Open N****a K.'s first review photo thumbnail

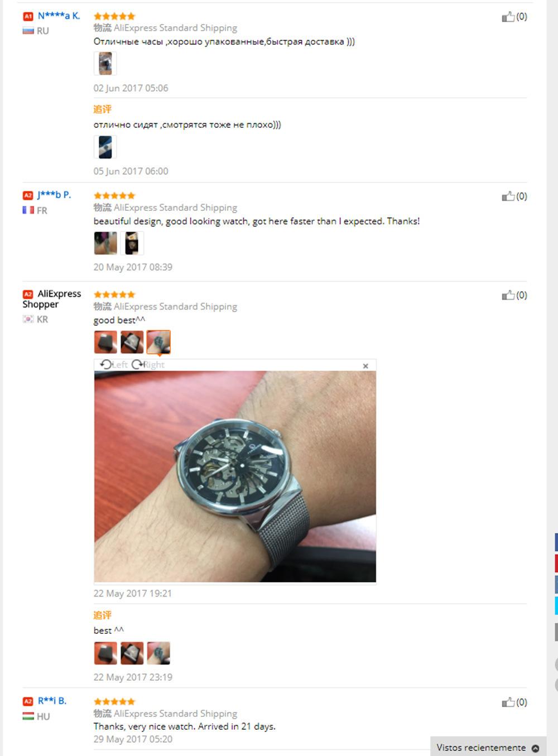(105, 63)
